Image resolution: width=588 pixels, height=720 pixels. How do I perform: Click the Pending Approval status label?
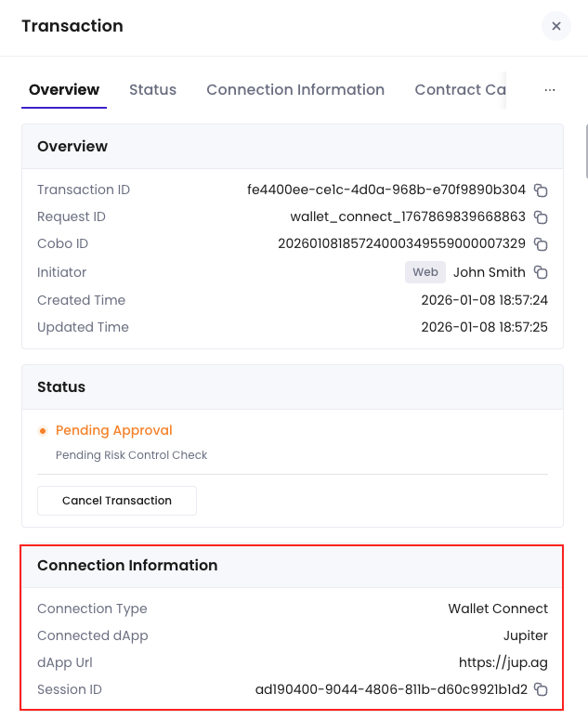pyautogui.click(x=114, y=430)
